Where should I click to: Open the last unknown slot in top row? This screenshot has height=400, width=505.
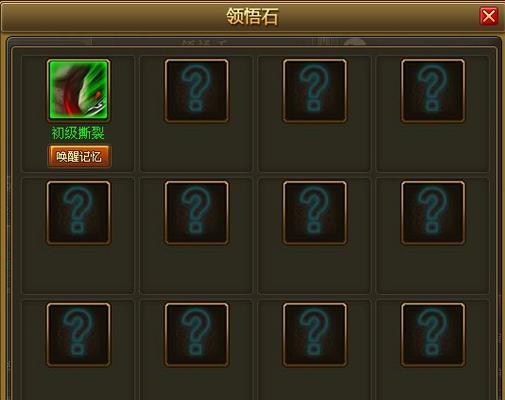(433, 91)
